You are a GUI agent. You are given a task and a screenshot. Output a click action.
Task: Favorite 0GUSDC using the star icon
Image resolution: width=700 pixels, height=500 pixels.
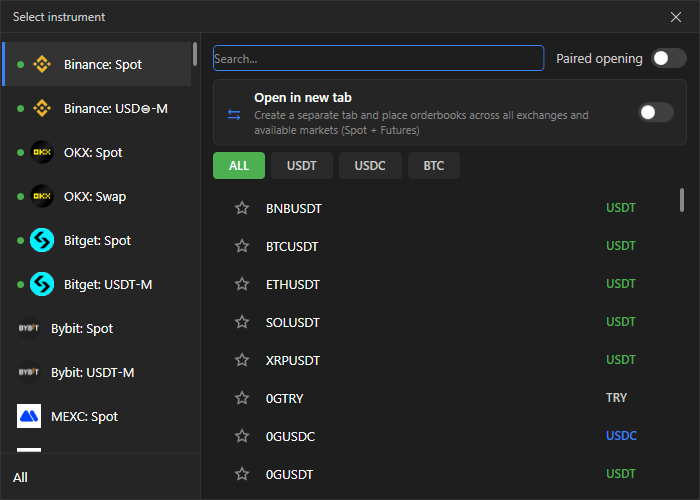click(x=242, y=436)
